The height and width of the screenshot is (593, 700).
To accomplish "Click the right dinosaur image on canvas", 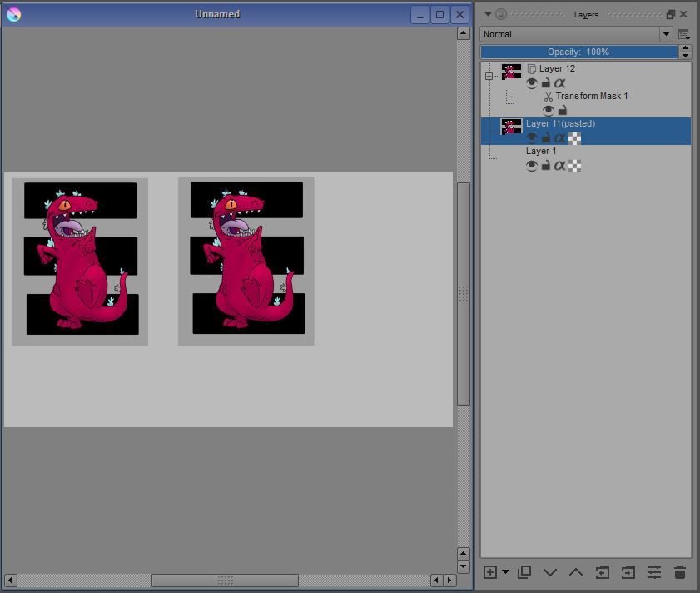I will pyautogui.click(x=246, y=262).
